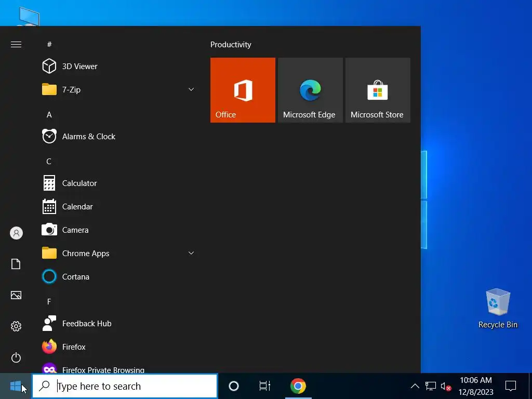Open the Pictures shortcut in Start sidebar
Screen dimensions: 532x399
pyautogui.click(x=16, y=295)
